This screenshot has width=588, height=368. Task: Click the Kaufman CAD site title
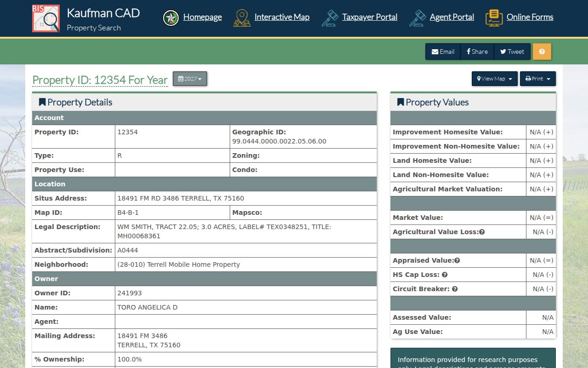[103, 13]
